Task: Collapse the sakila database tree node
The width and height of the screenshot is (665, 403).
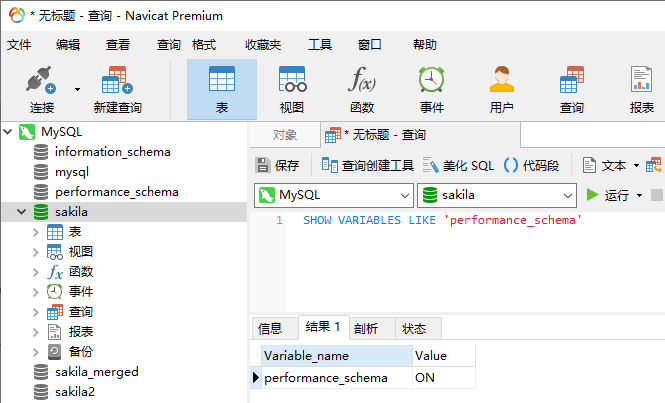Action: [22, 212]
